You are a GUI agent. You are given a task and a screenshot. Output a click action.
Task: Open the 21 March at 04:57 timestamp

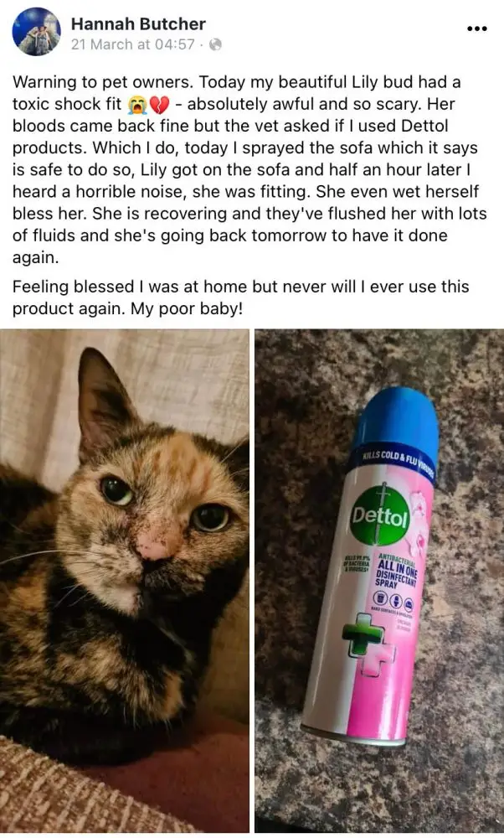tap(133, 44)
